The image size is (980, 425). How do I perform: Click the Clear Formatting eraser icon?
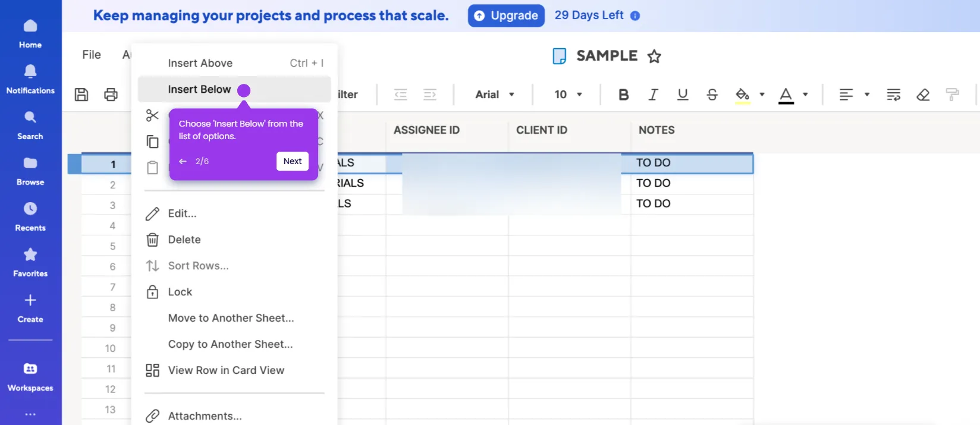pos(923,95)
